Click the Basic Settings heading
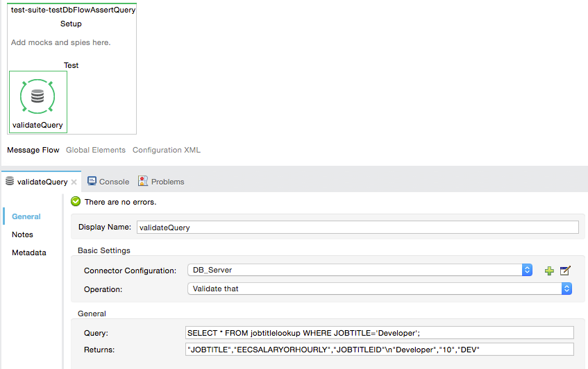 click(104, 250)
